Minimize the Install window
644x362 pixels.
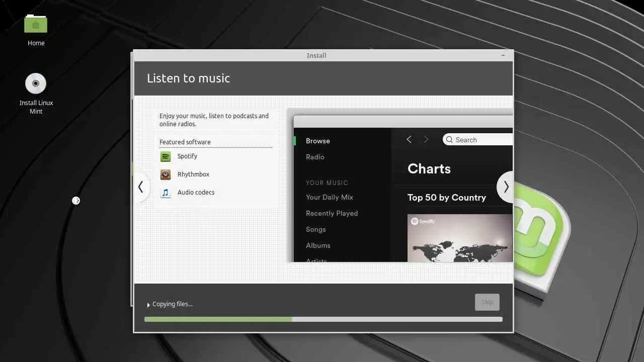click(504, 55)
